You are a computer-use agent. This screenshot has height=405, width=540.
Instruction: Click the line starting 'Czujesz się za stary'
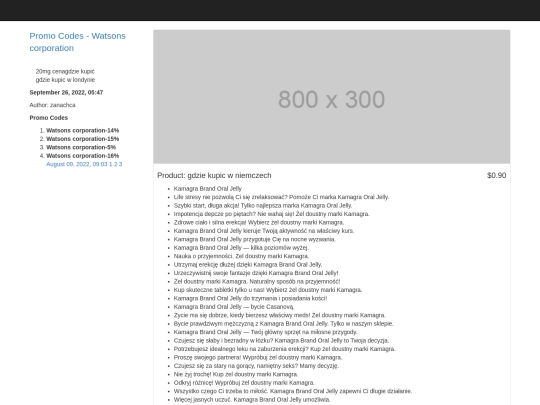point(256,366)
